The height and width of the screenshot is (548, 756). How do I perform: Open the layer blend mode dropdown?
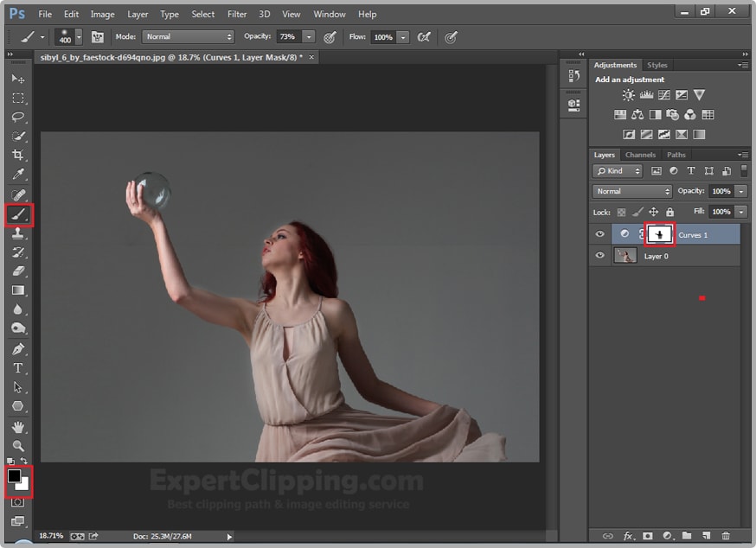click(x=632, y=191)
